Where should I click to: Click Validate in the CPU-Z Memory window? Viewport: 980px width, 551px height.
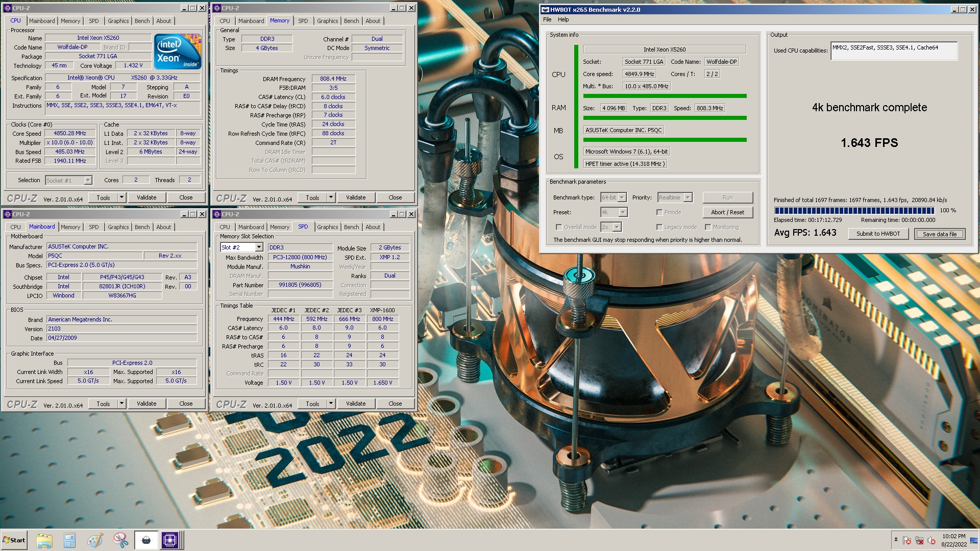coord(356,197)
